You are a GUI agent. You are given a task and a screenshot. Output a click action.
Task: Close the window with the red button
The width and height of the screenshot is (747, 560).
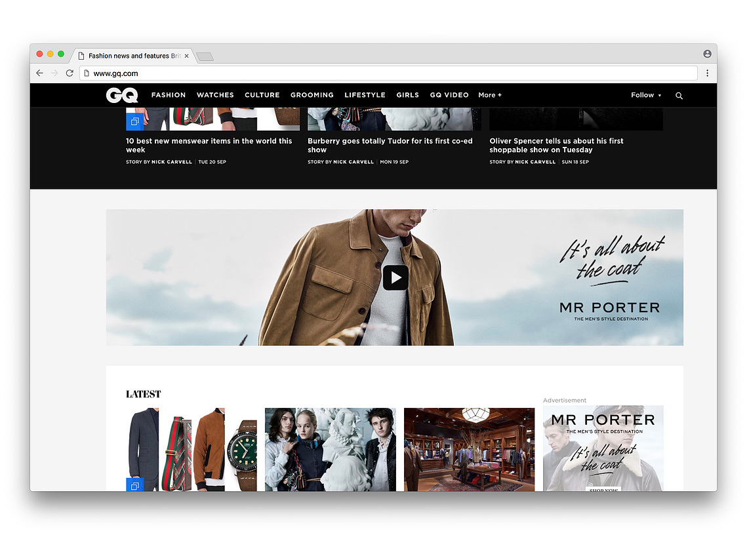[x=39, y=54]
